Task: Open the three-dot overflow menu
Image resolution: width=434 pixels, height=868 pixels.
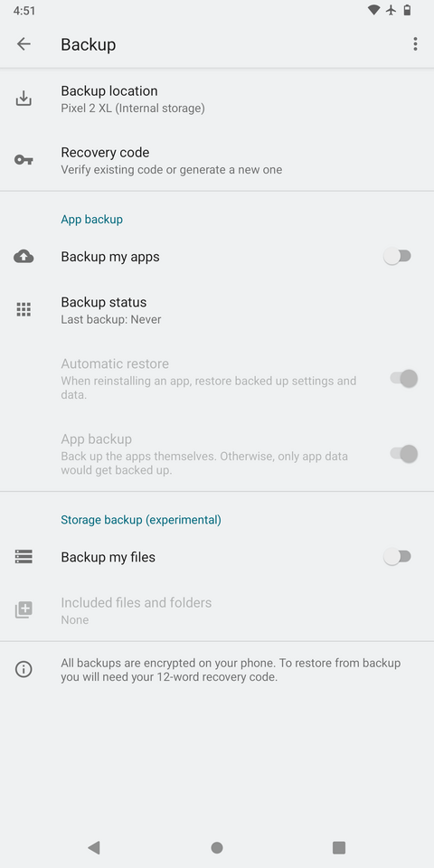Action: point(415,44)
